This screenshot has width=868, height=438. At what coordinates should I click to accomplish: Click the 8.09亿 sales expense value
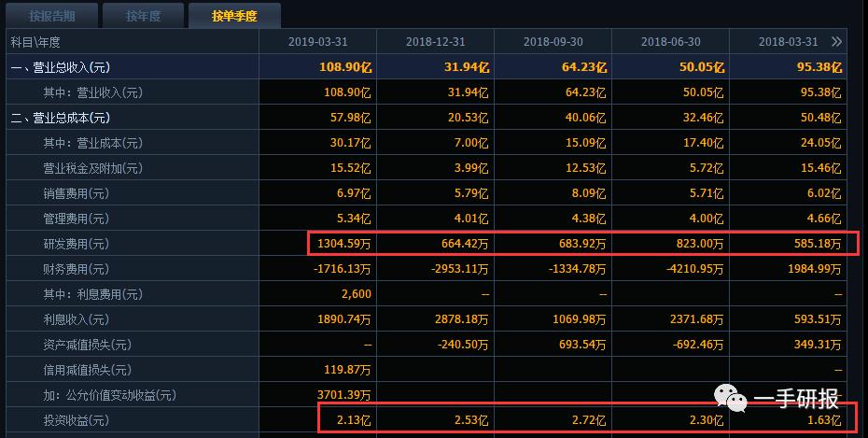pyautogui.click(x=589, y=194)
